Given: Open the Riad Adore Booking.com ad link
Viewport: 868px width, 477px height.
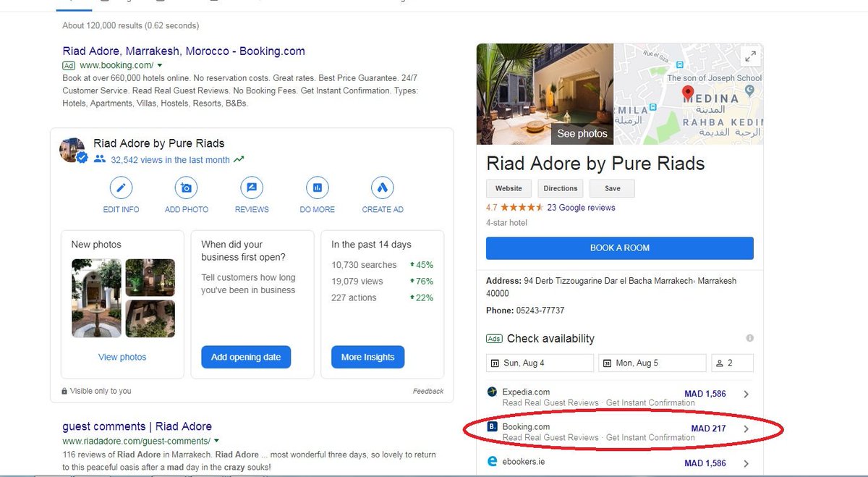Looking at the screenshot, I should [184, 51].
